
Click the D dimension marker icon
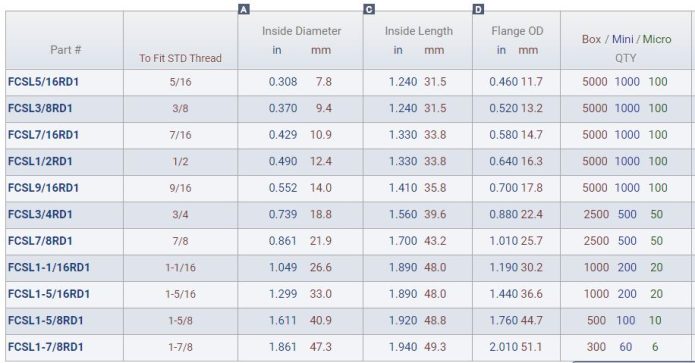click(x=478, y=9)
